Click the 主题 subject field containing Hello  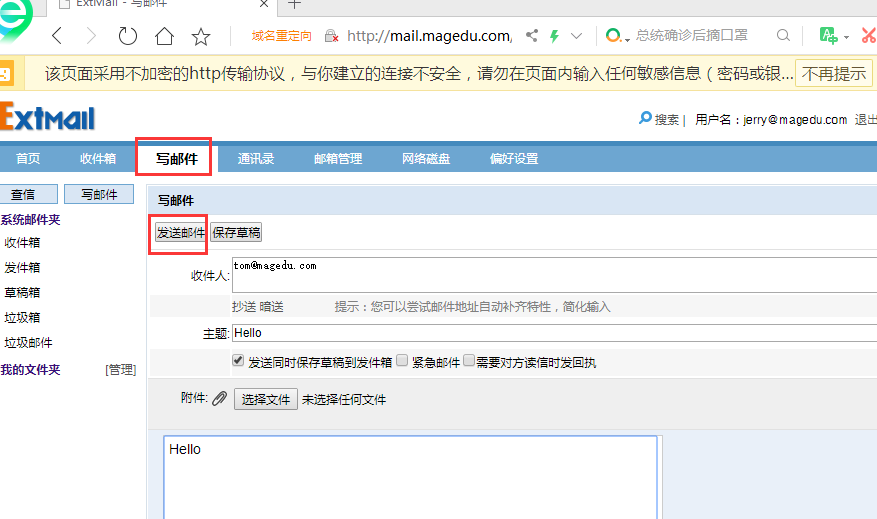point(554,333)
